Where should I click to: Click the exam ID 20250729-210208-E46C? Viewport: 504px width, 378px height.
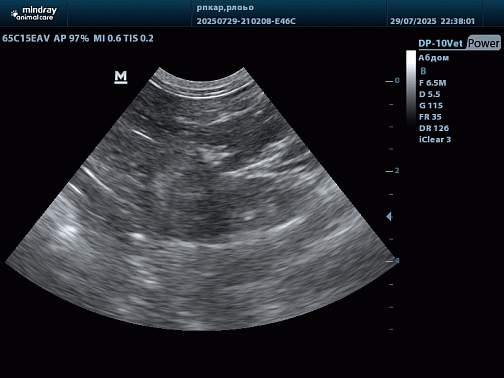tap(246, 21)
